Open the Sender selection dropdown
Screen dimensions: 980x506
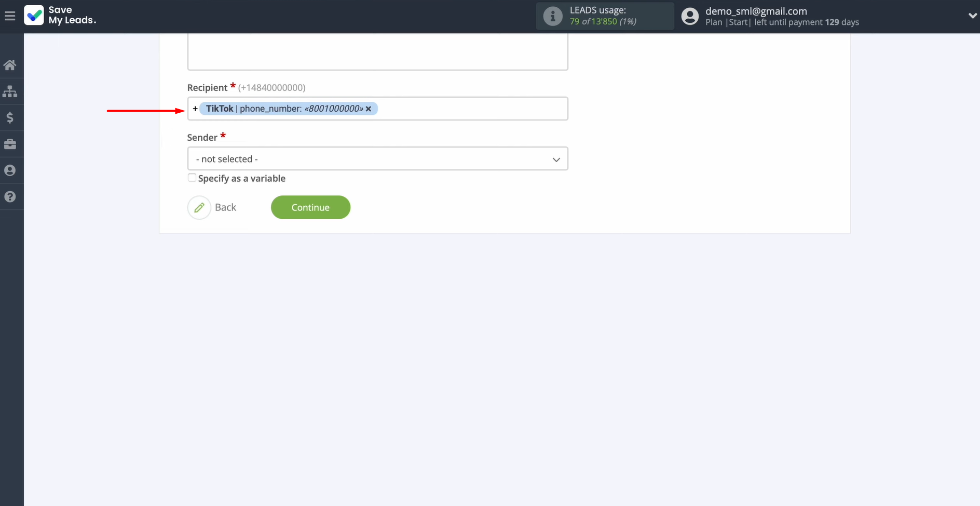[x=377, y=158]
